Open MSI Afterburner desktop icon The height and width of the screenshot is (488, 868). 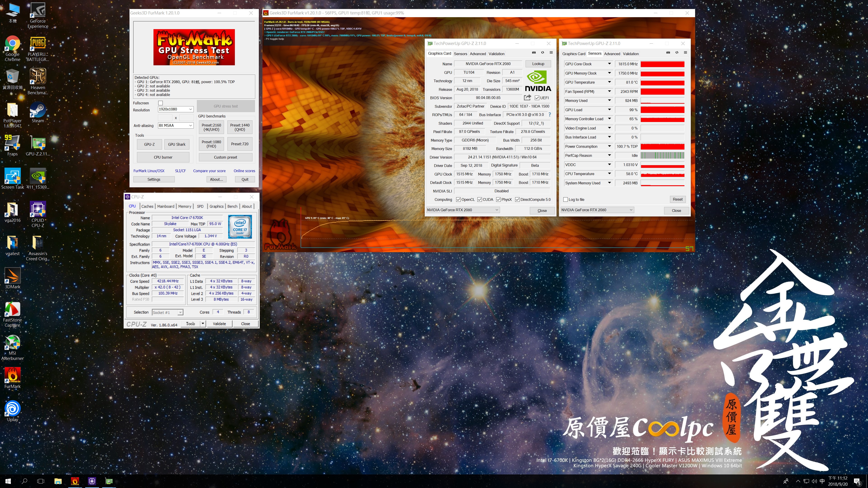12,347
